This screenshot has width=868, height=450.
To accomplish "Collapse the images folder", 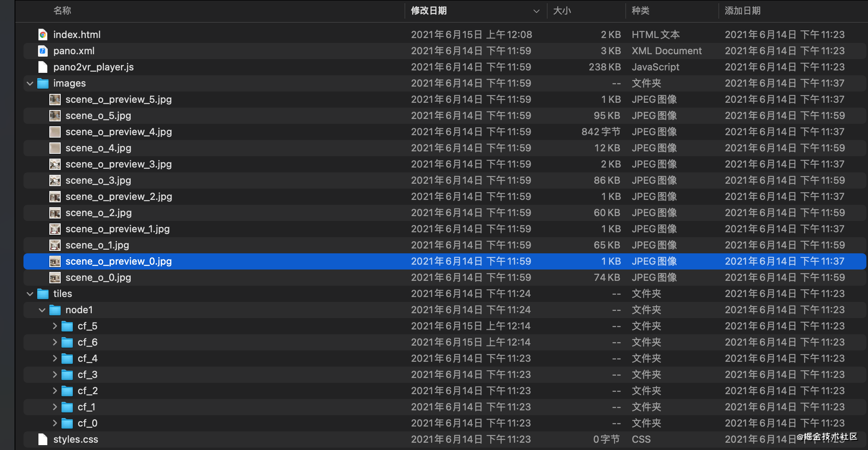I will [x=30, y=83].
